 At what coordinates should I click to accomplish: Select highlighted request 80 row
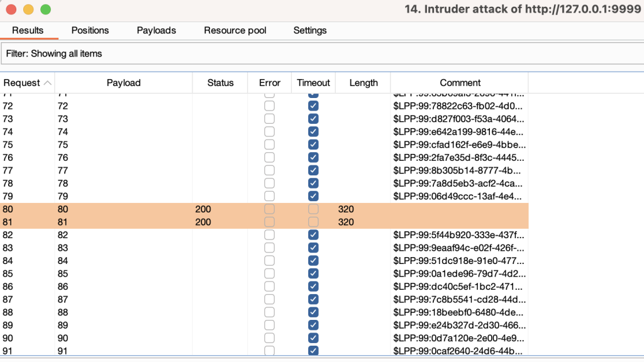pyautogui.click(x=126, y=209)
